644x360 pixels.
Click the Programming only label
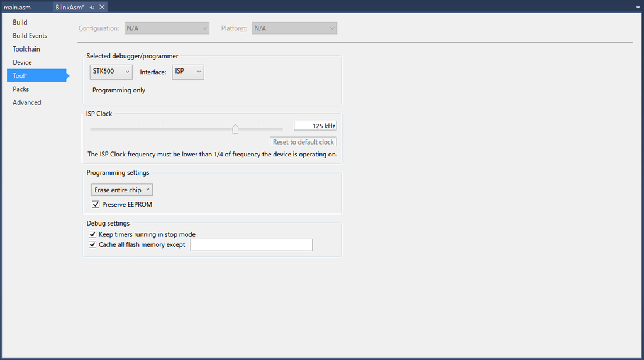click(x=119, y=90)
